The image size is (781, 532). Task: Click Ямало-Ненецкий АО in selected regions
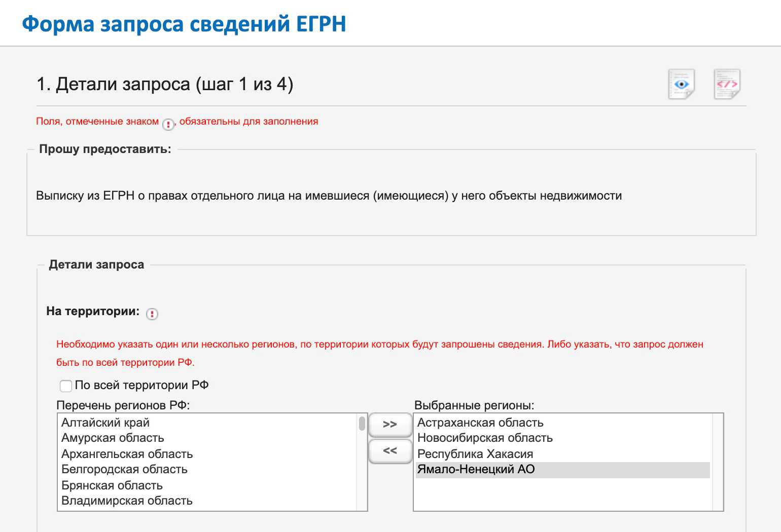[x=476, y=469]
